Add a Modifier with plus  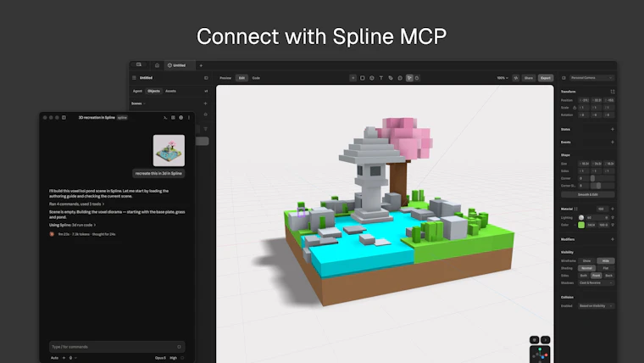[613, 239]
